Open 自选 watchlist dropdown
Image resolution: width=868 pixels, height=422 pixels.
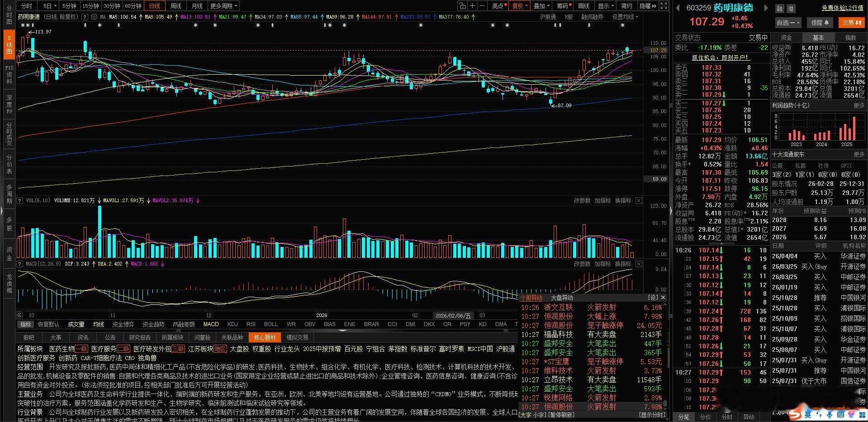tap(788, 22)
